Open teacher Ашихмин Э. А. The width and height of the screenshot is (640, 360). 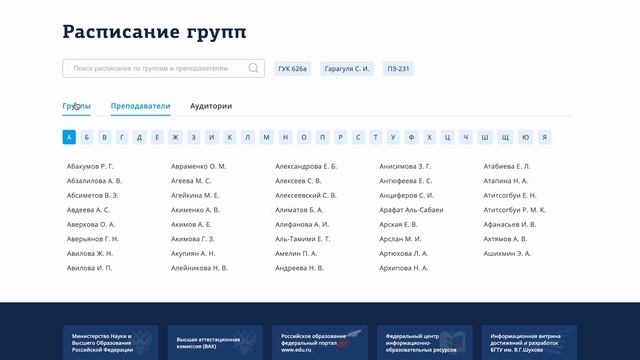507,253
